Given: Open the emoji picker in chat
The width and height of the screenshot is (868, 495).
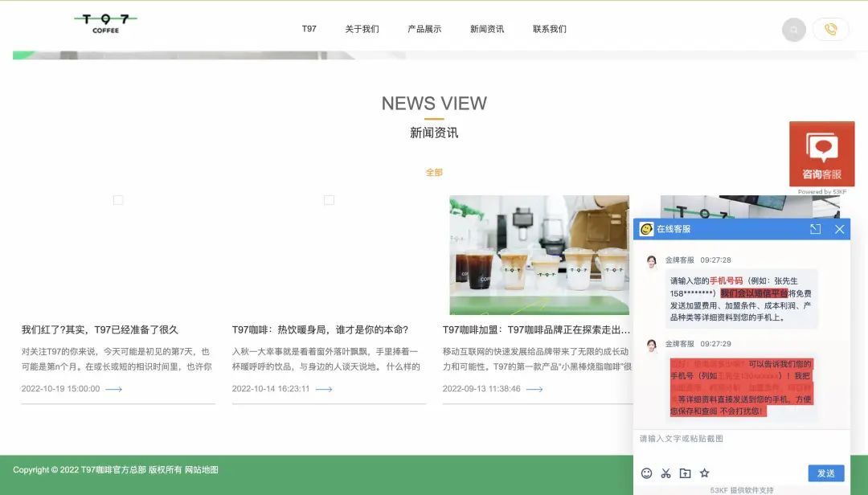Looking at the screenshot, I should 646,472.
